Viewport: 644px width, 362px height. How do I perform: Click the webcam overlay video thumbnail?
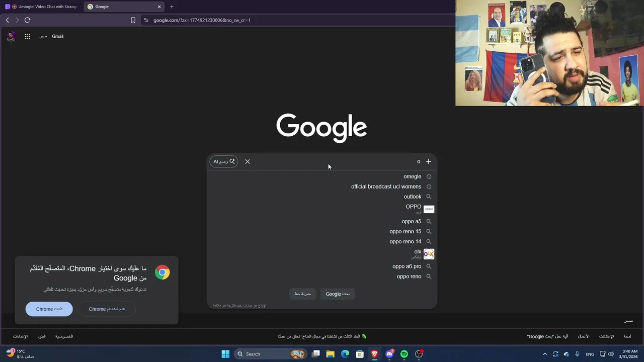(549, 53)
